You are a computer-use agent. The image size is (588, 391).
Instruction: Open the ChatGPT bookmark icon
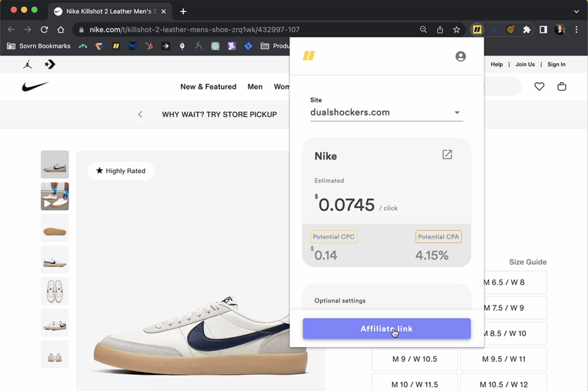click(215, 46)
